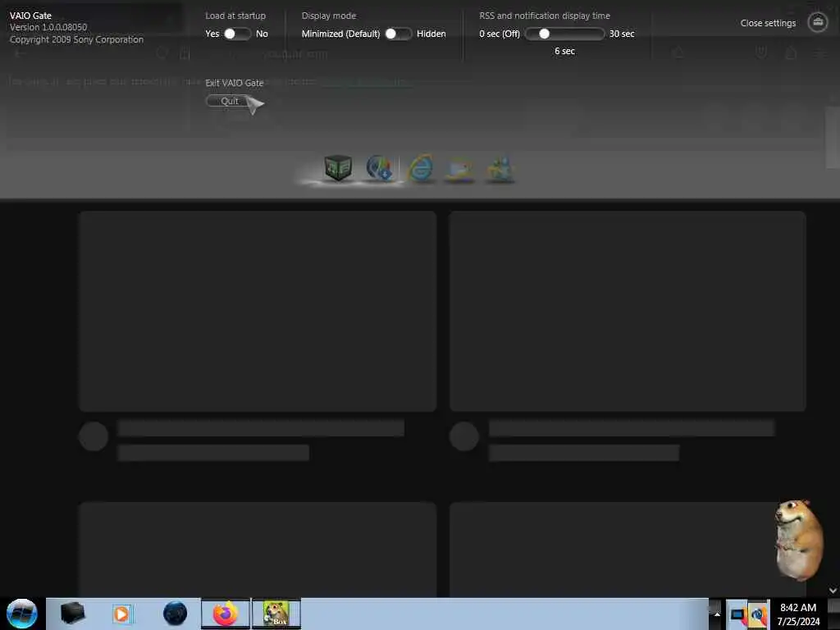Open the dark globe taskbar icon

pyautogui.click(x=176, y=614)
